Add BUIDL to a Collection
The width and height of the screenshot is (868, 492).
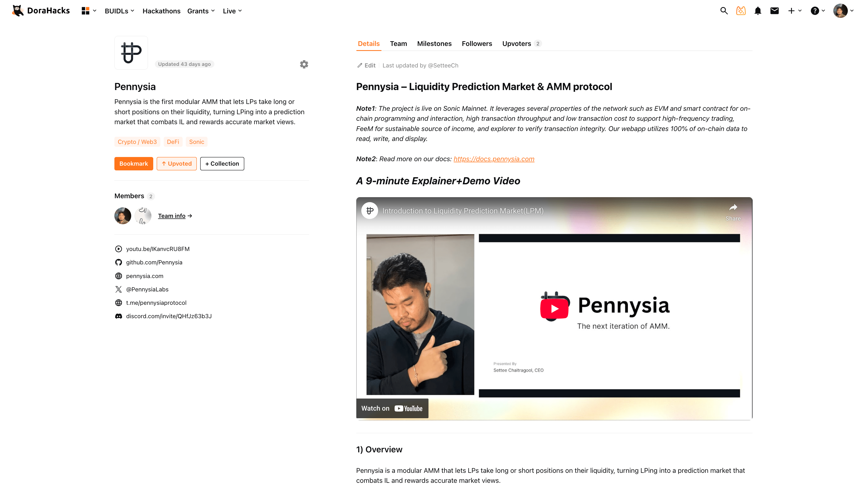click(222, 164)
